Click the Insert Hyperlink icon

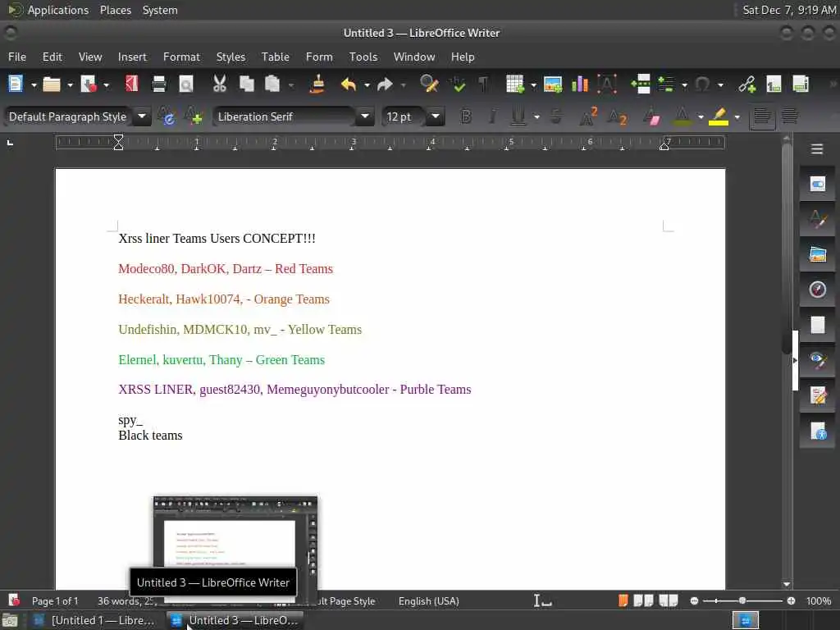(746, 84)
